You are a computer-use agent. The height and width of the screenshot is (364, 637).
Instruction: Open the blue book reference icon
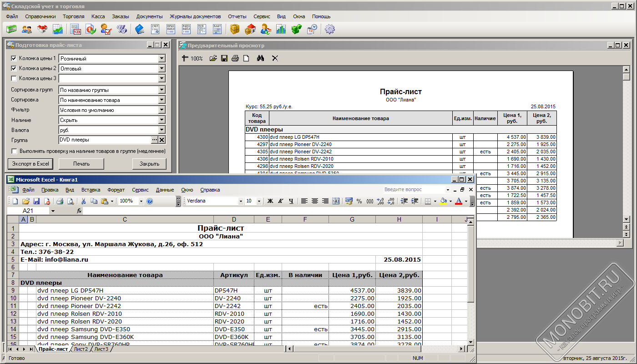click(x=139, y=30)
